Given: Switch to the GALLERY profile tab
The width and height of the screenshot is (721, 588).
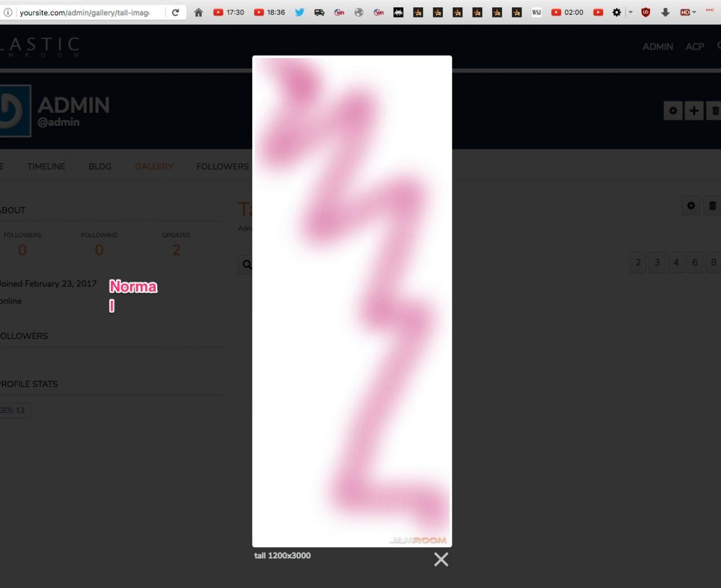Looking at the screenshot, I should (x=154, y=167).
